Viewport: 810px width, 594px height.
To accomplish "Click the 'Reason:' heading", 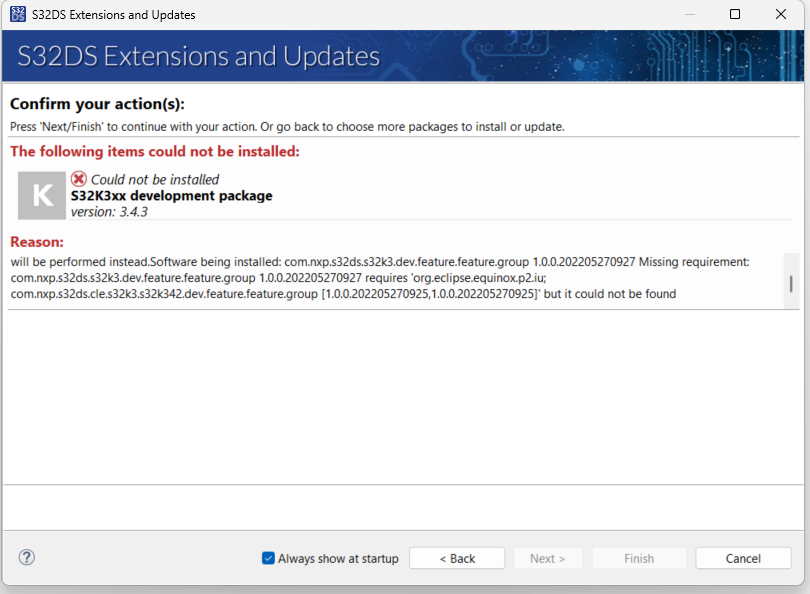I will tap(37, 241).
